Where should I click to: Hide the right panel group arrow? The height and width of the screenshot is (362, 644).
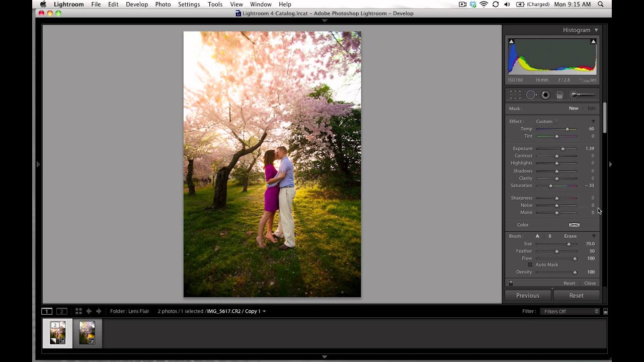coord(610,164)
